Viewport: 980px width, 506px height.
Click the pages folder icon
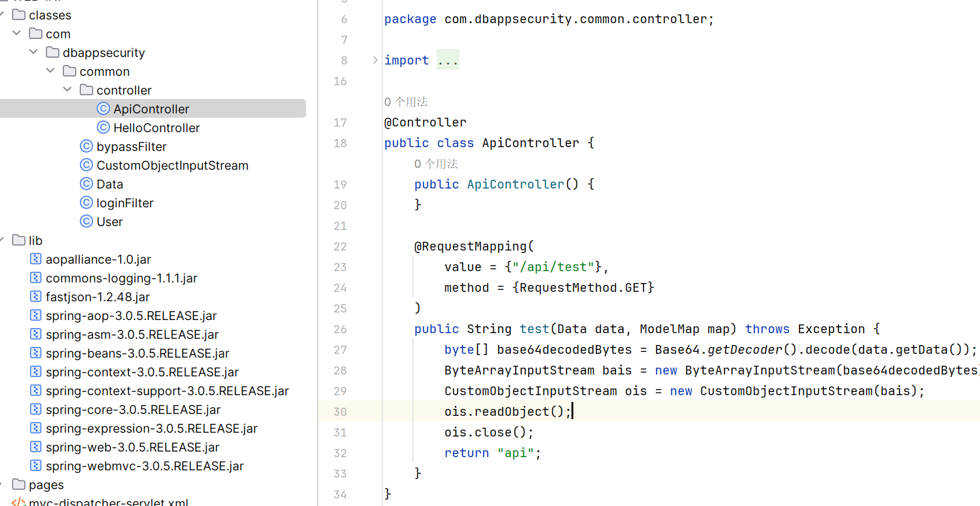19,484
